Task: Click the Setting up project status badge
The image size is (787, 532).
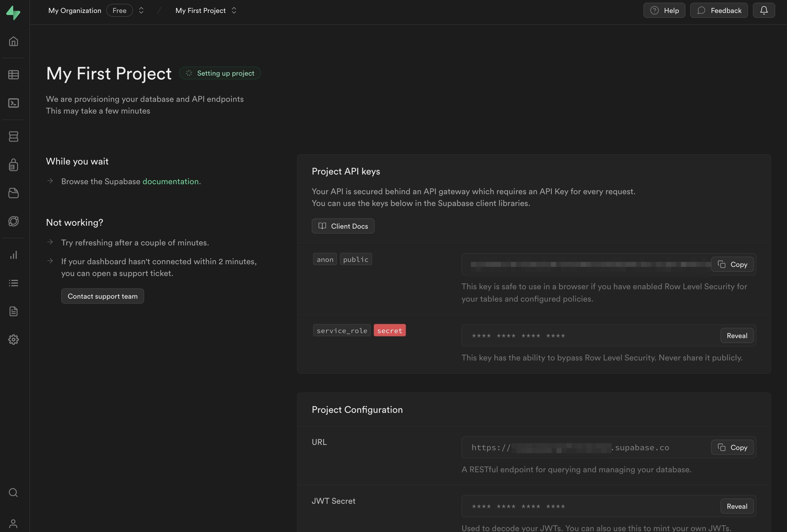Action: click(220, 73)
